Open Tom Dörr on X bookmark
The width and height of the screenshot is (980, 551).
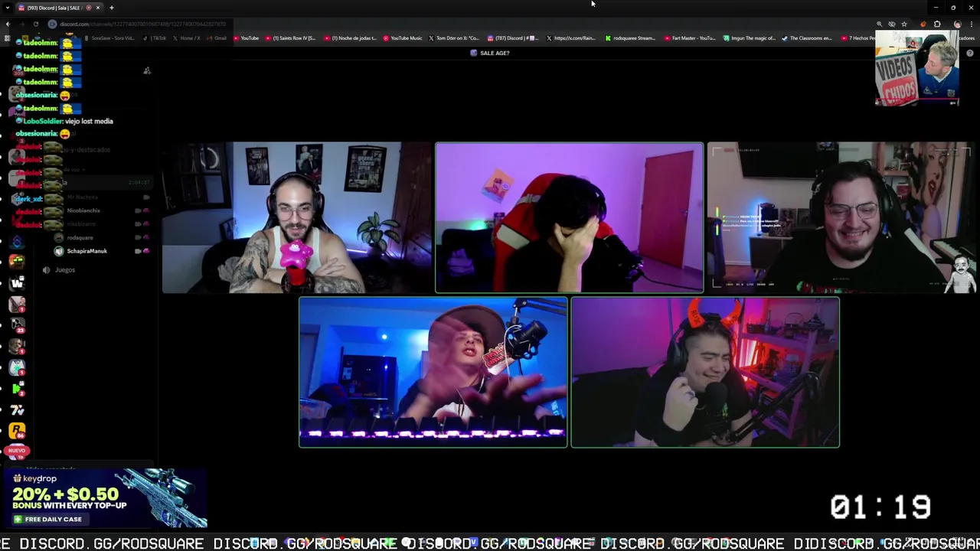coord(454,38)
